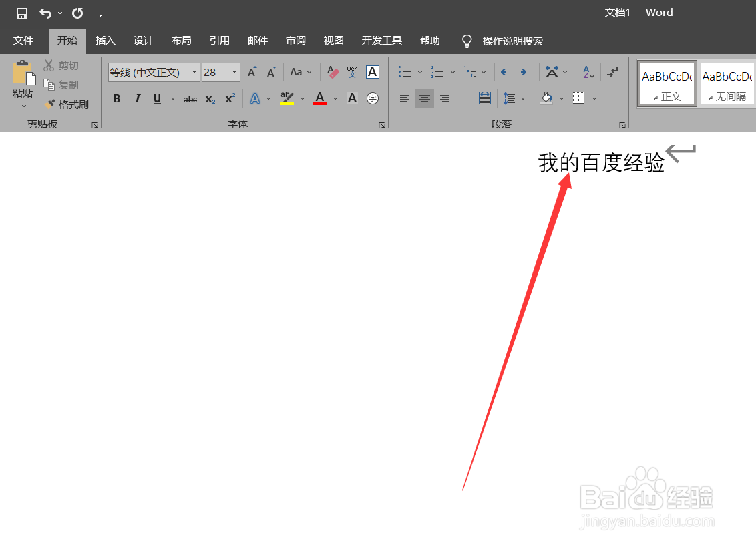Show paragraph marks with the Show/Hide icon
The width and height of the screenshot is (756, 547).
tap(614, 72)
